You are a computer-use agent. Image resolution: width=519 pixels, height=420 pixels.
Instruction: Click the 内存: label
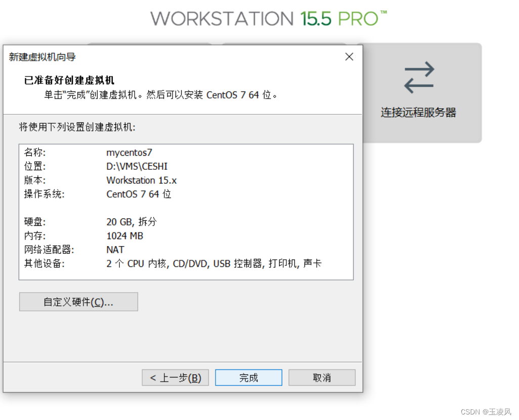click(x=35, y=236)
